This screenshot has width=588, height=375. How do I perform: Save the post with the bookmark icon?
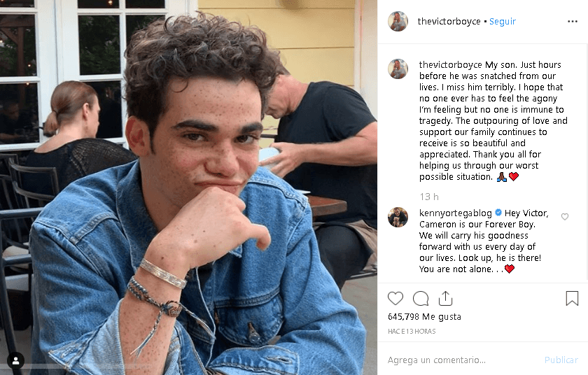(572, 299)
